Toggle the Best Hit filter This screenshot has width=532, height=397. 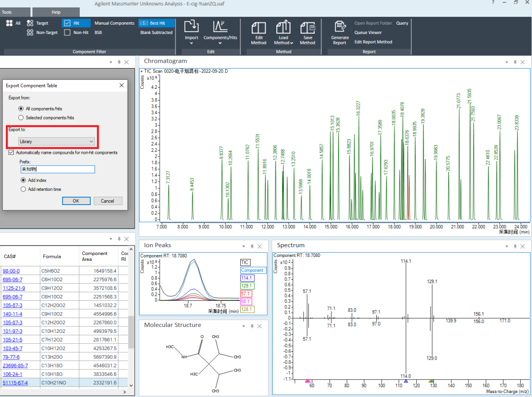point(157,23)
